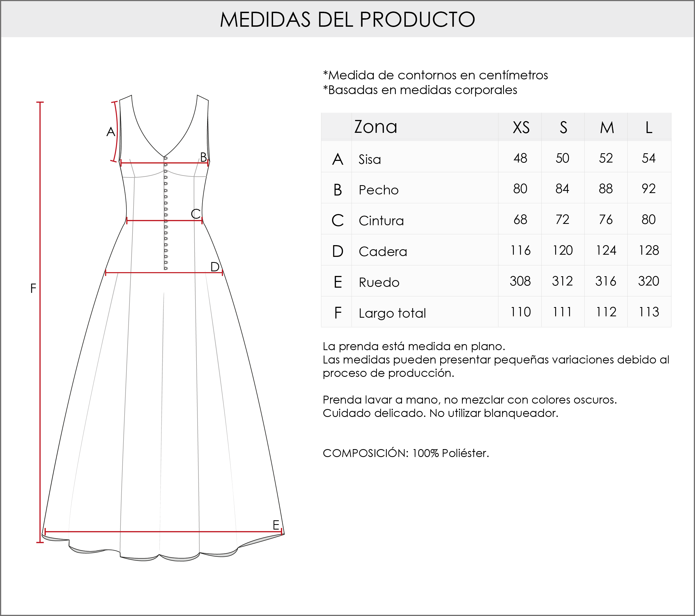Click the Zona column header
The image size is (695, 616).
click(375, 127)
